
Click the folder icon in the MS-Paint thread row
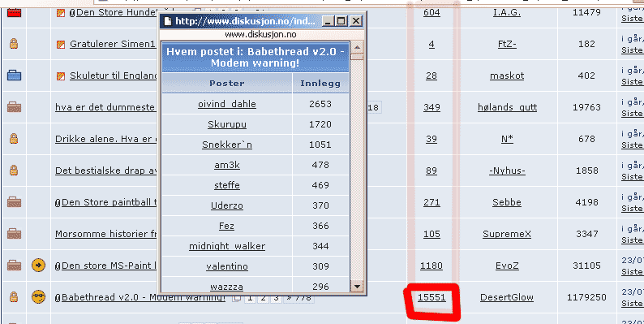(14, 266)
